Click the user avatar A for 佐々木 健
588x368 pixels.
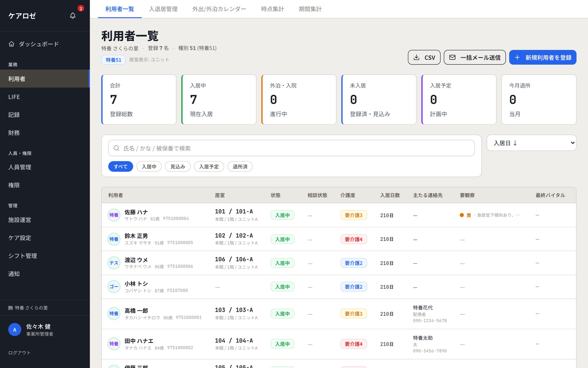(15, 330)
